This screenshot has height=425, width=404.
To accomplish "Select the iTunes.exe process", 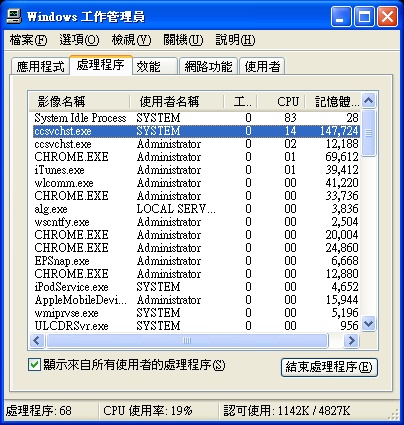I will click(x=196, y=170).
